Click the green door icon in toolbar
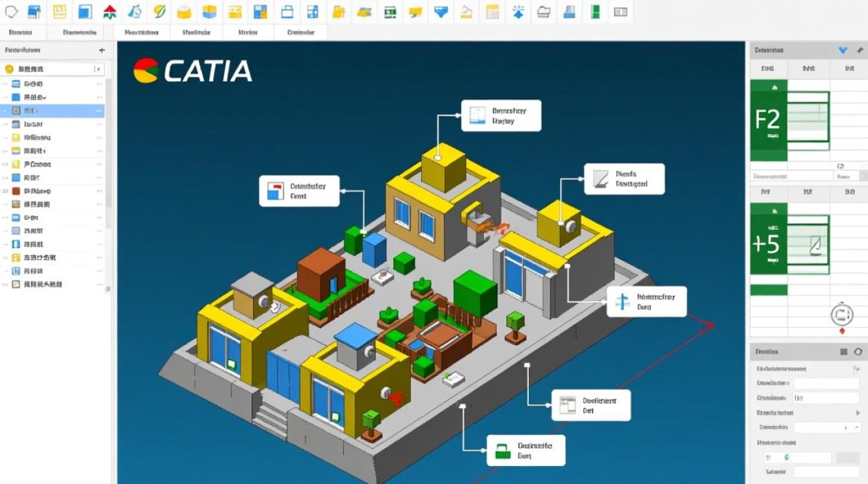Screen dimensions: 868x484 [x=595, y=12]
